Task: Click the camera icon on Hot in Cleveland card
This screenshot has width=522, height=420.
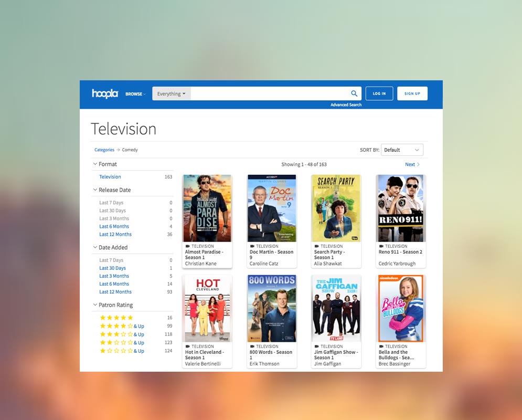Action: tap(187, 346)
